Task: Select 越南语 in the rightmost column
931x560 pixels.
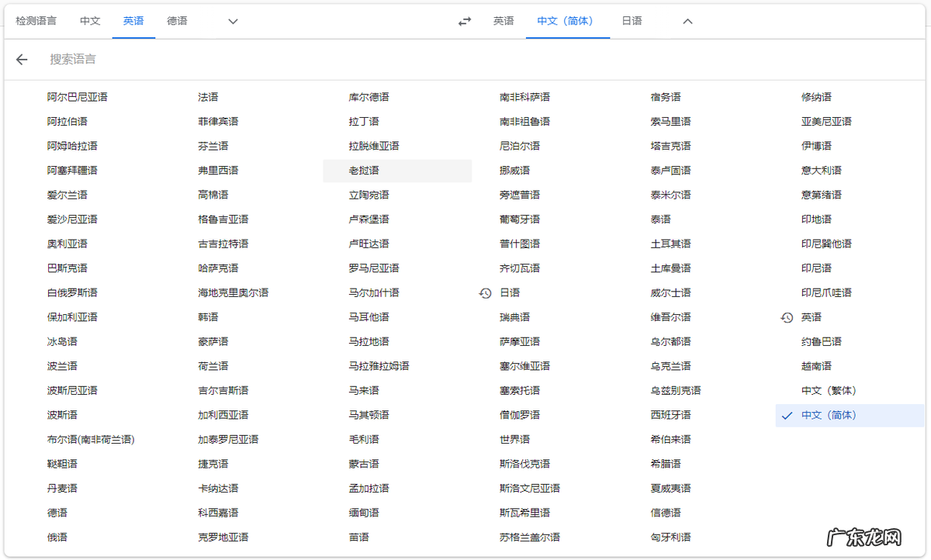Action: pyautogui.click(x=817, y=365)
